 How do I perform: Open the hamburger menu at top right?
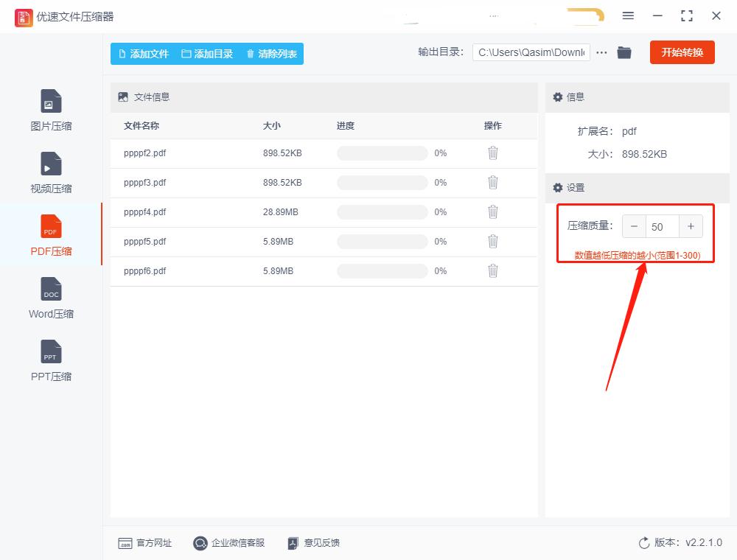coord(628,15)
